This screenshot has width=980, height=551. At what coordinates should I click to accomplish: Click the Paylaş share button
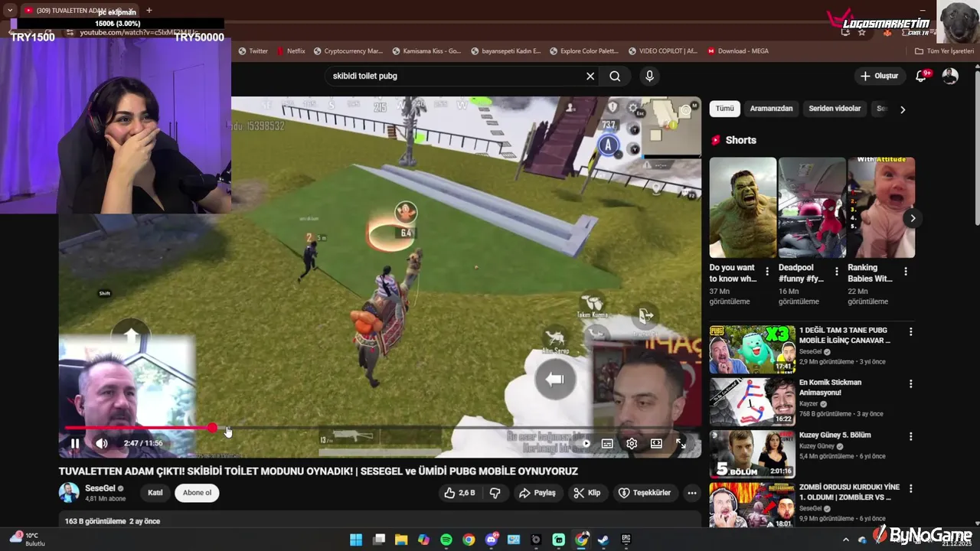pos(537,493)
